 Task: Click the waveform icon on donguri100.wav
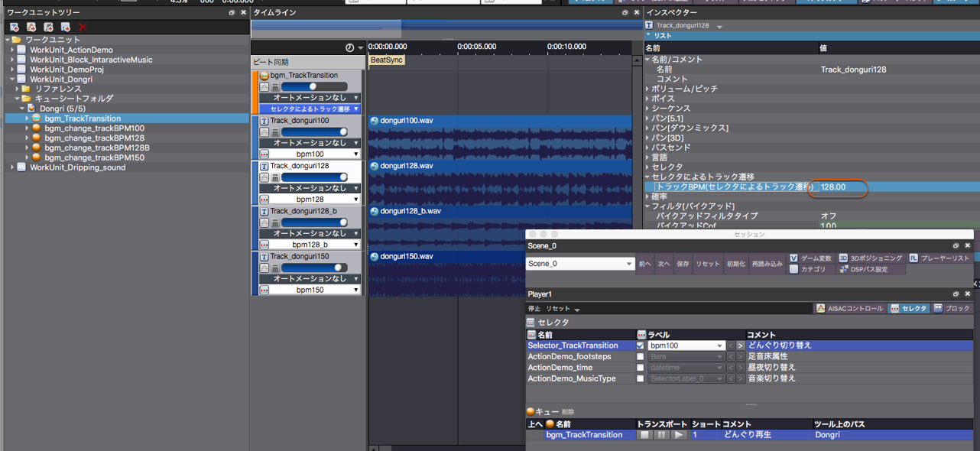point(375,121)
